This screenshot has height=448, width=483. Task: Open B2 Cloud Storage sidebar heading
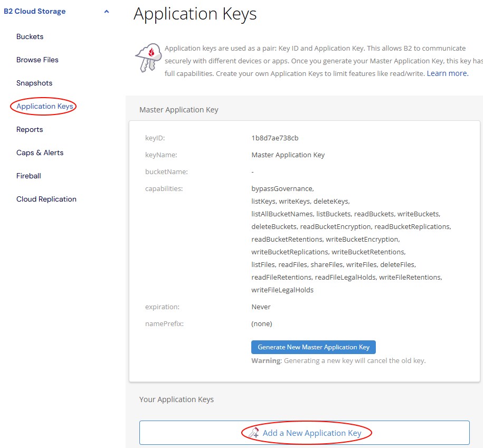click(34, 12)
